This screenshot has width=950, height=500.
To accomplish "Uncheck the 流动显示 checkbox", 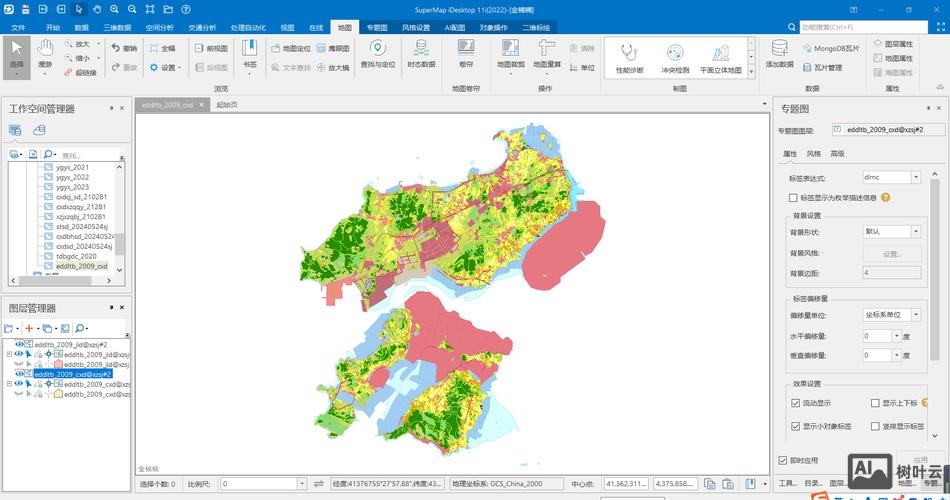I will (796, 403).
